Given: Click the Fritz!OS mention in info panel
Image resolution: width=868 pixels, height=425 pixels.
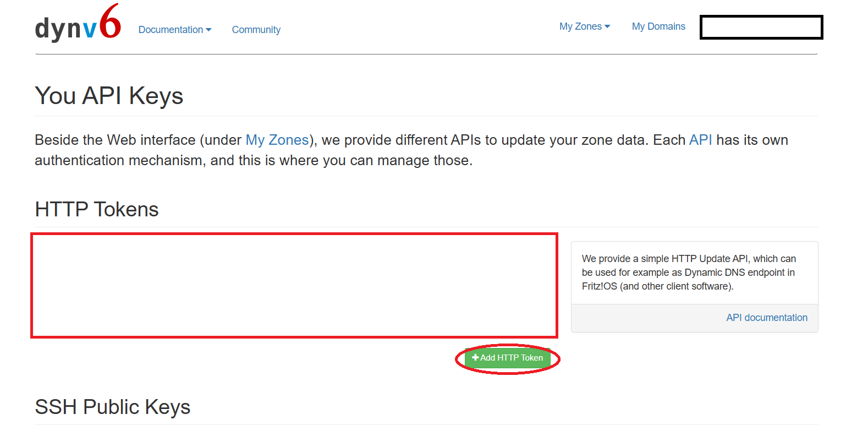Looking at the screenshot, I should pos(599,286).
